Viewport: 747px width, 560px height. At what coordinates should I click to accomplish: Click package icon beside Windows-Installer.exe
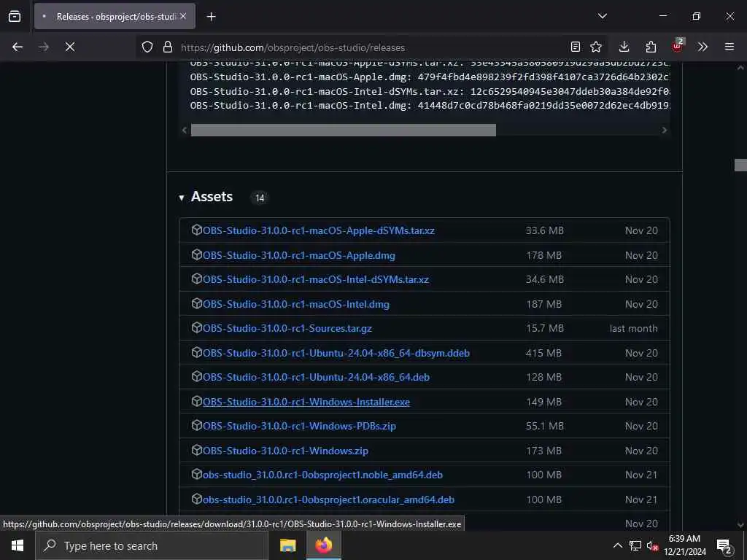click(196, 402)
